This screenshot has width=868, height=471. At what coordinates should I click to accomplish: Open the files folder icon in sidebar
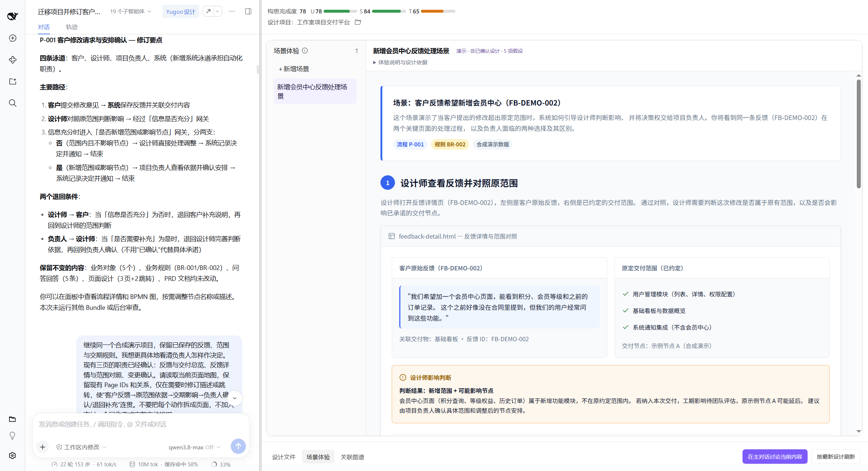pos(13,419)
